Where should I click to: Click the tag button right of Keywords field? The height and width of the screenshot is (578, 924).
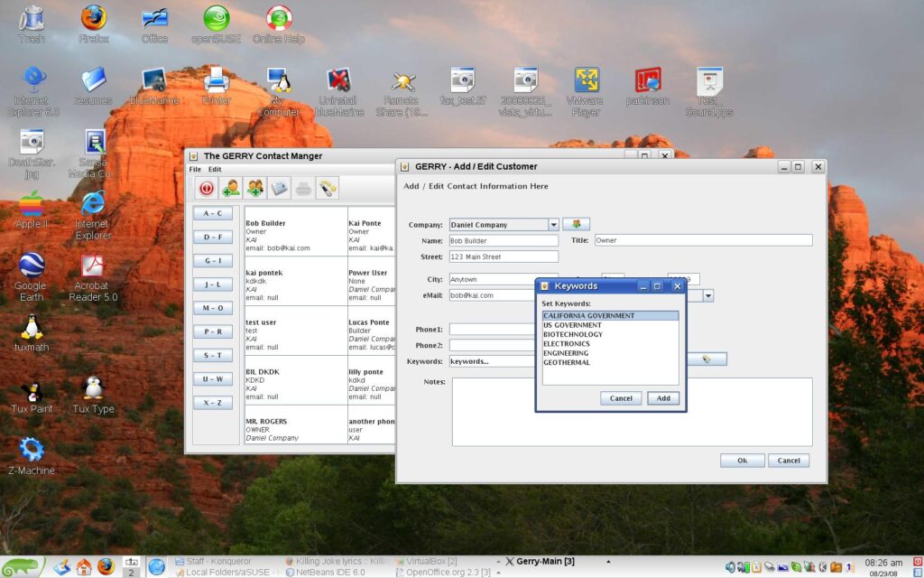tap(707, 359)
